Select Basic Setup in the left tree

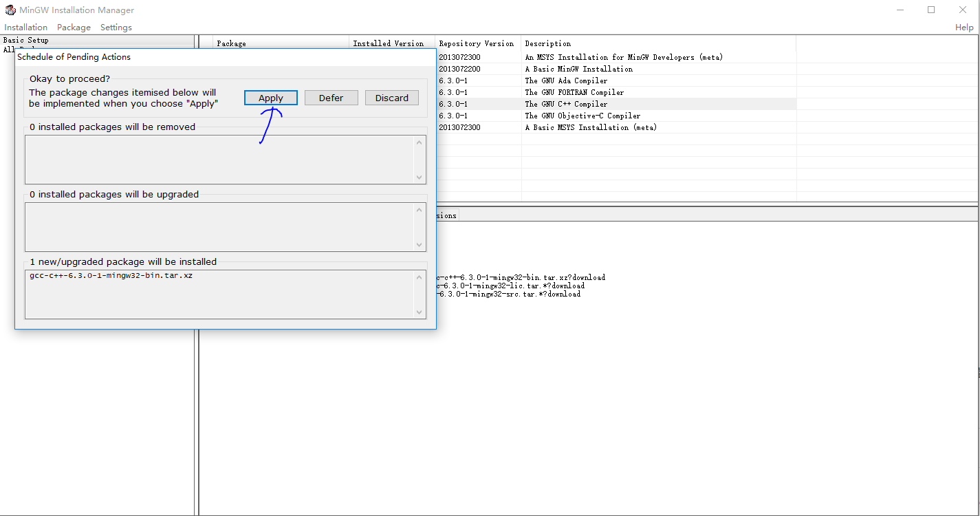(x=25, y=41)
